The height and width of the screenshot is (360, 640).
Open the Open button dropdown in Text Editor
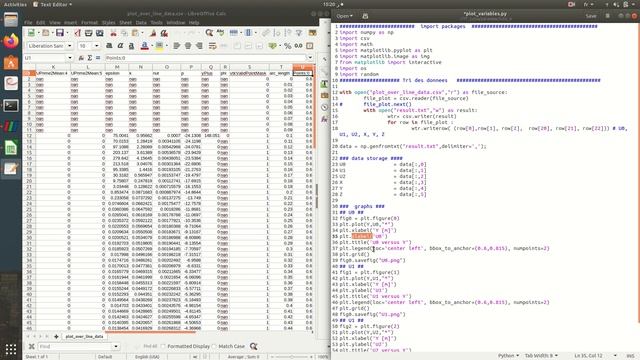point(345,16)
